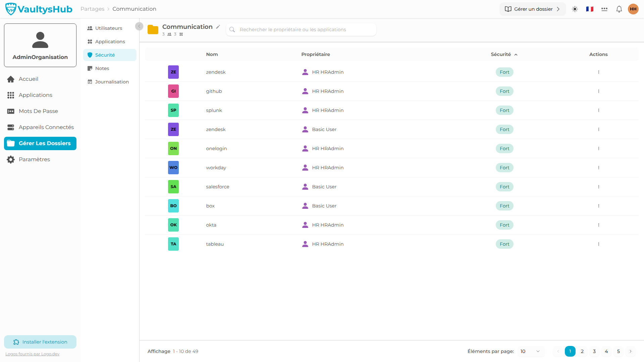Open actions menu for workday row
Screen dimensions: 644x362
pyautogui.click(x=599, y=168)
